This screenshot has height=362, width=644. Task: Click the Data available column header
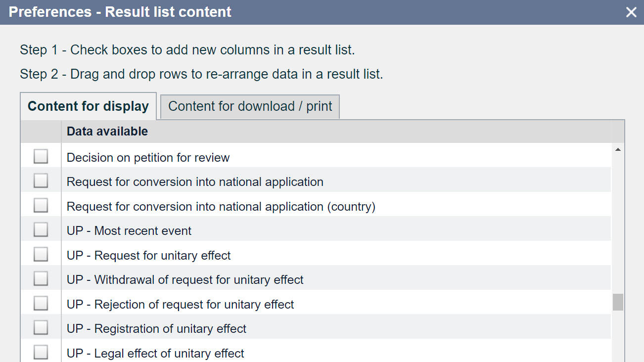click(107, 132)
